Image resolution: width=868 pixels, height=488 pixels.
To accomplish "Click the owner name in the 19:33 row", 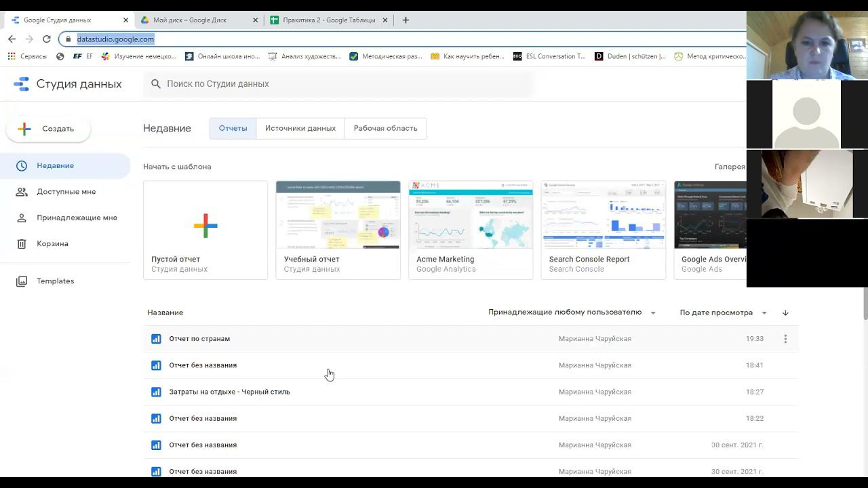I will pos(595,339).
